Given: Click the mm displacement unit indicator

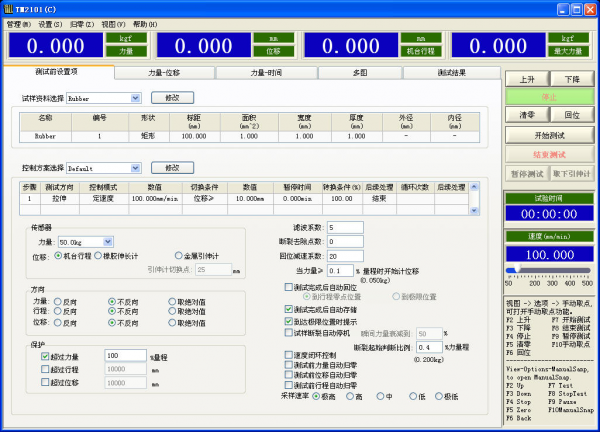Looking at the screenshot, I should (274, 38).
